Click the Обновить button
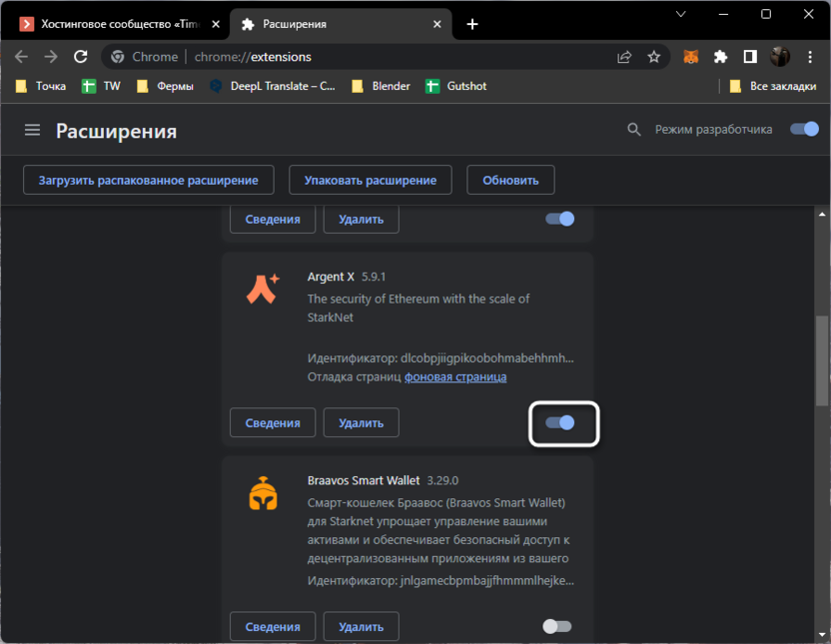 click(510, 180)
